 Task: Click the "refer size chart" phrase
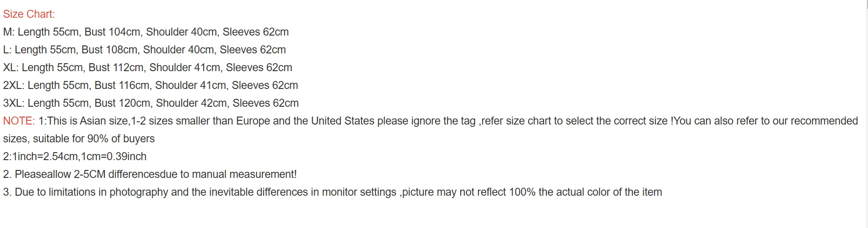[516, 121]
